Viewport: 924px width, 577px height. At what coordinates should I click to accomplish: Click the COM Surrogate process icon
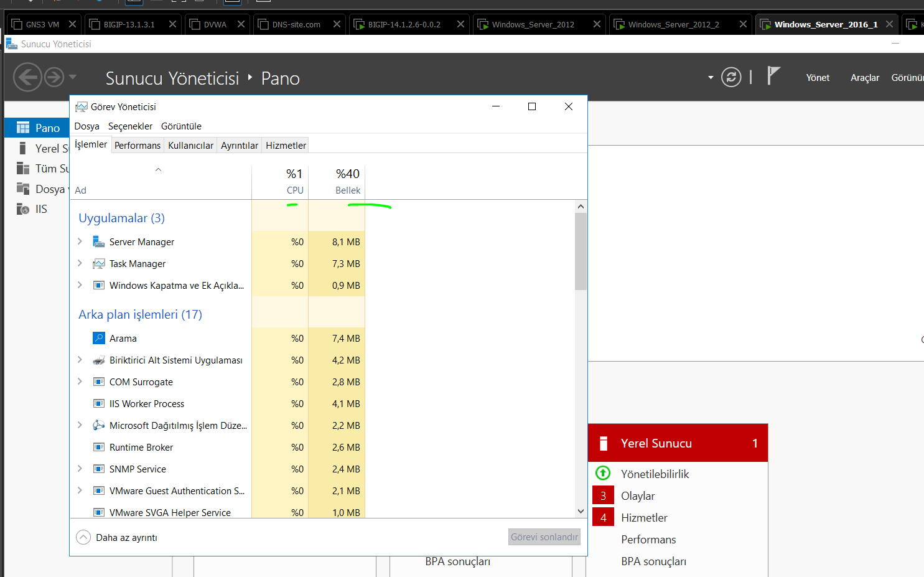click(x=98, y=382)
